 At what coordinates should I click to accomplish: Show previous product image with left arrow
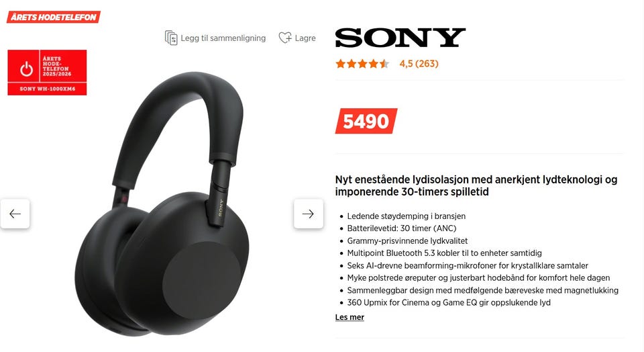pos(15,214)
